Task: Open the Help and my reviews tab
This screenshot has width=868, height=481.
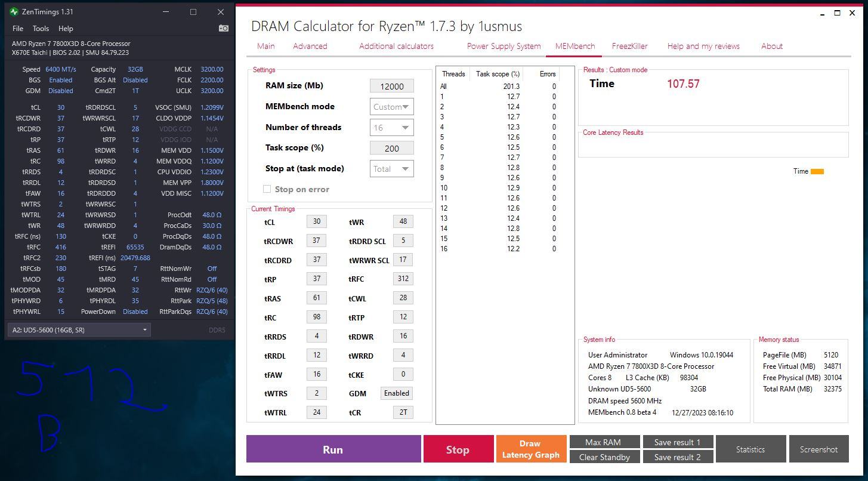Action: coord(703,46)
